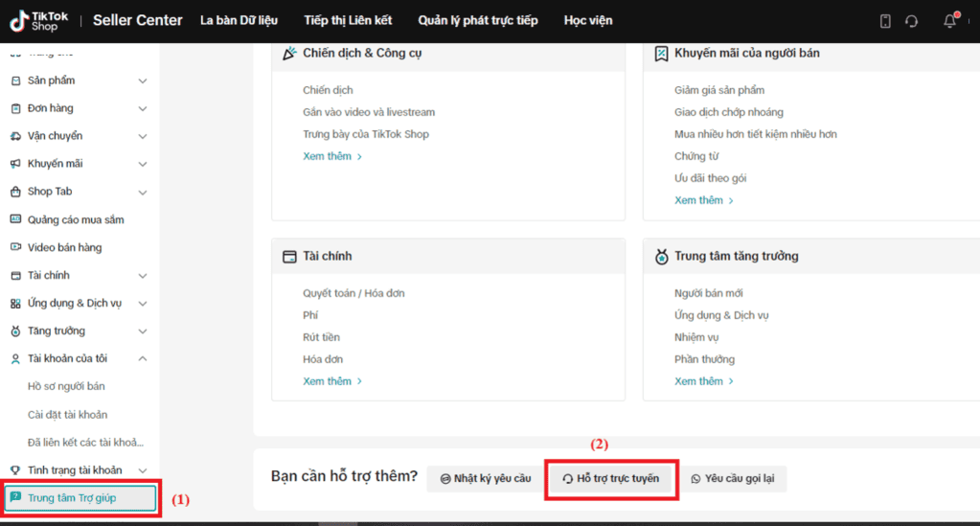This screenshot has height=526, width=980.
Task: Click the TikTok Shop logo
Action: [x=38, y=21]
